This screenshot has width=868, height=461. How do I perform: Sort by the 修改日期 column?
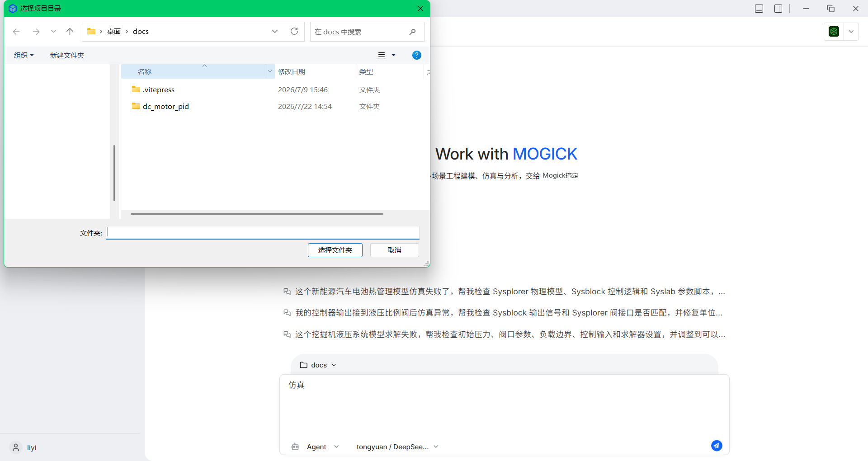315,71
